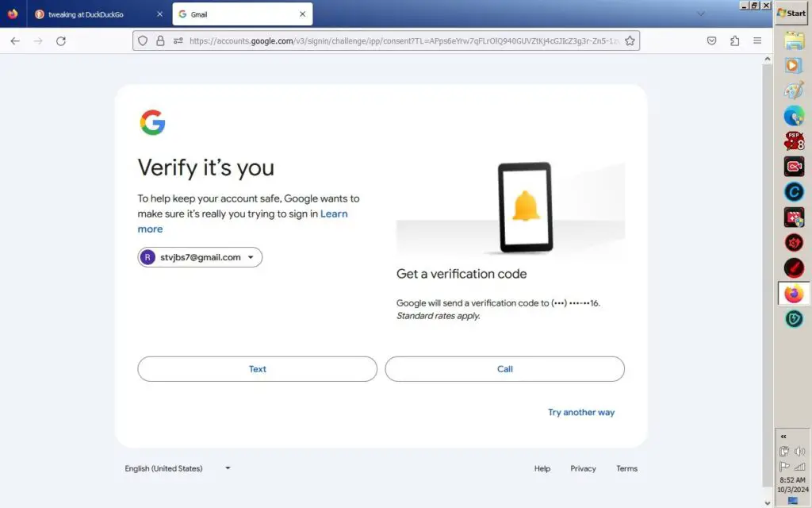Close the Gmail tab

click(302, 14)
